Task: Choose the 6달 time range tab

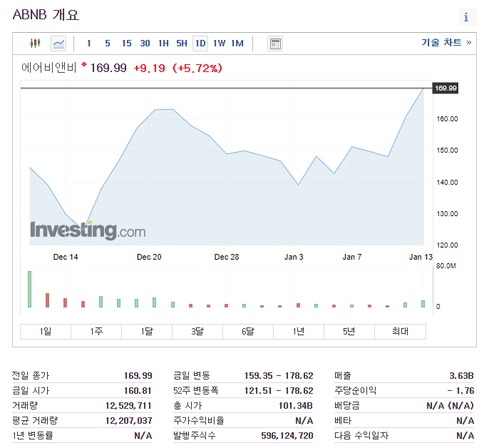Action: tap(248, 332)
